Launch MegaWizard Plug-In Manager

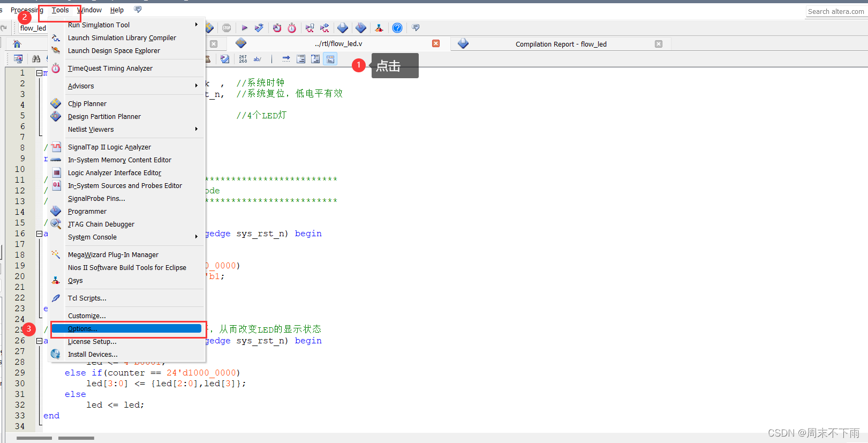[127, 254]
